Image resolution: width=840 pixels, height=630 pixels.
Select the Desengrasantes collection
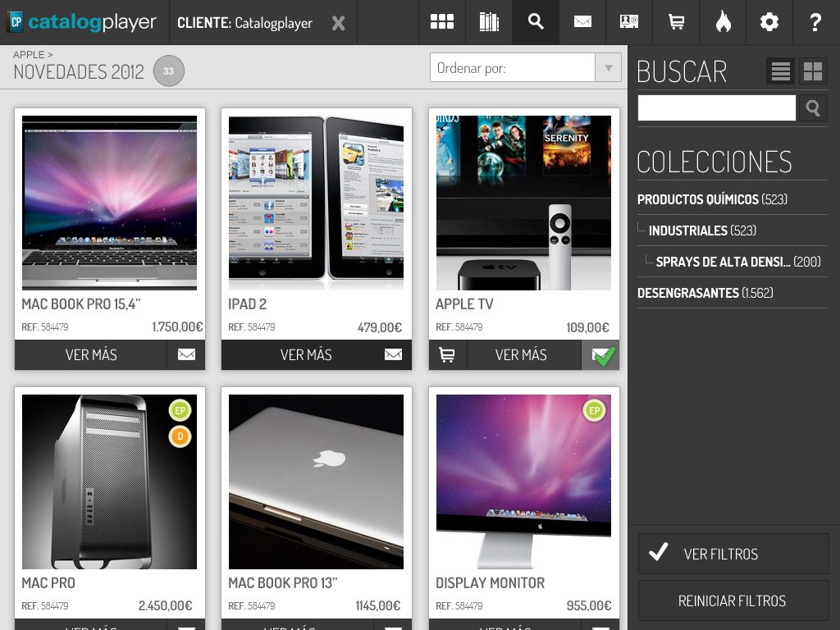[x=705, y=293]
